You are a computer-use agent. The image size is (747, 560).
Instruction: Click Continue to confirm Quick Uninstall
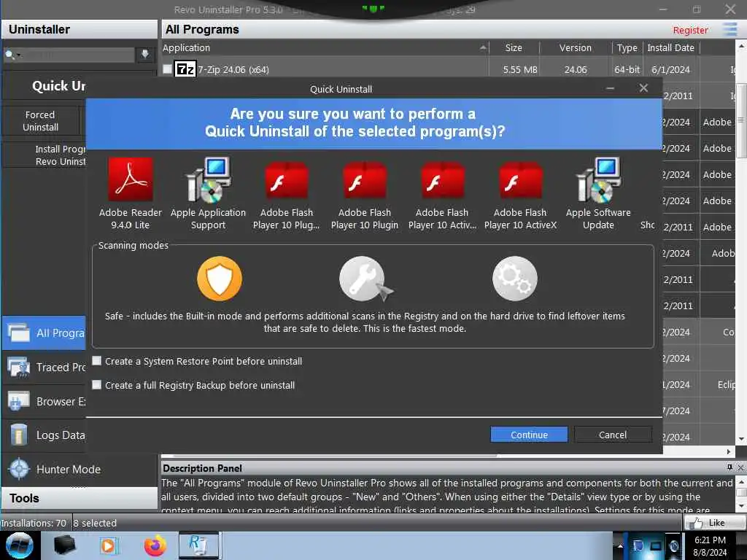(529, 435)
